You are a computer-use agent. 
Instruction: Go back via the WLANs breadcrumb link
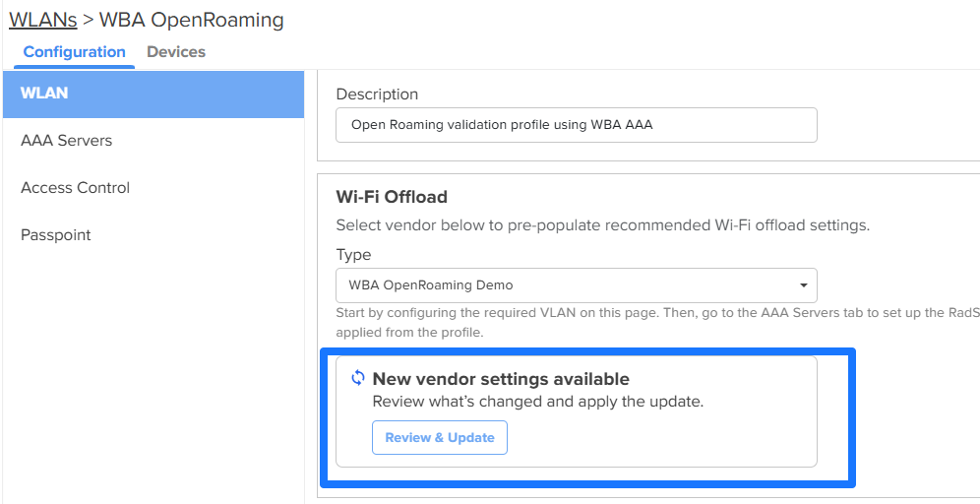[x=42, y=20]
